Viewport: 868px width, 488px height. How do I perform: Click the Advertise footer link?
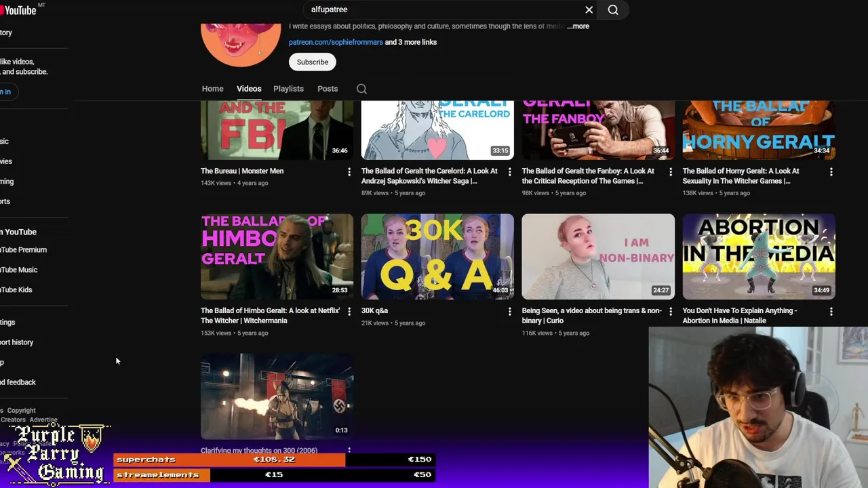click(43, 420)
